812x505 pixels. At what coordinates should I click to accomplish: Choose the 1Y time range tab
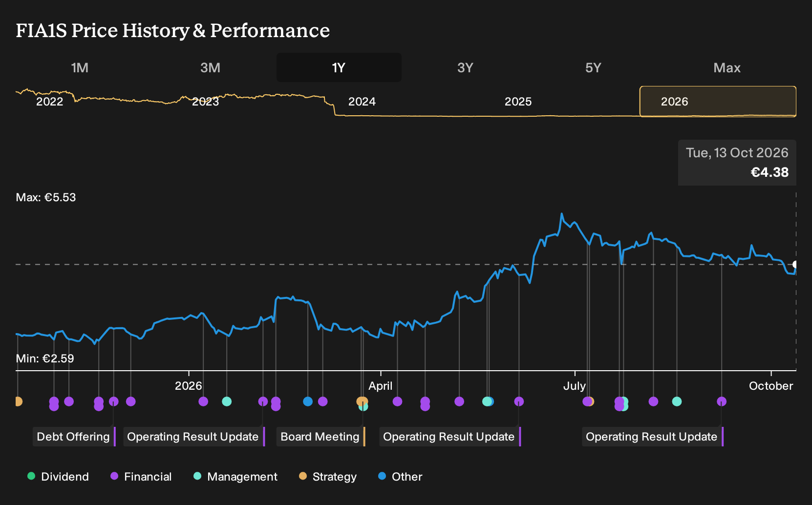click(x=339, y=67)
